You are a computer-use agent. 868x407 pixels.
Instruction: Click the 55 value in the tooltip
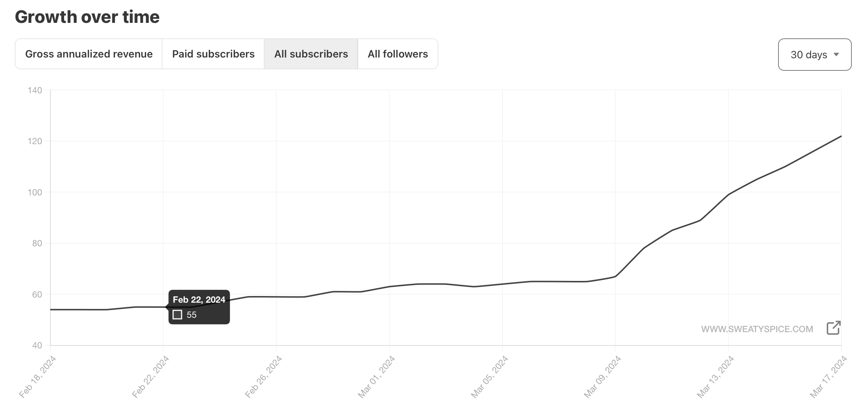click(192, 315)
